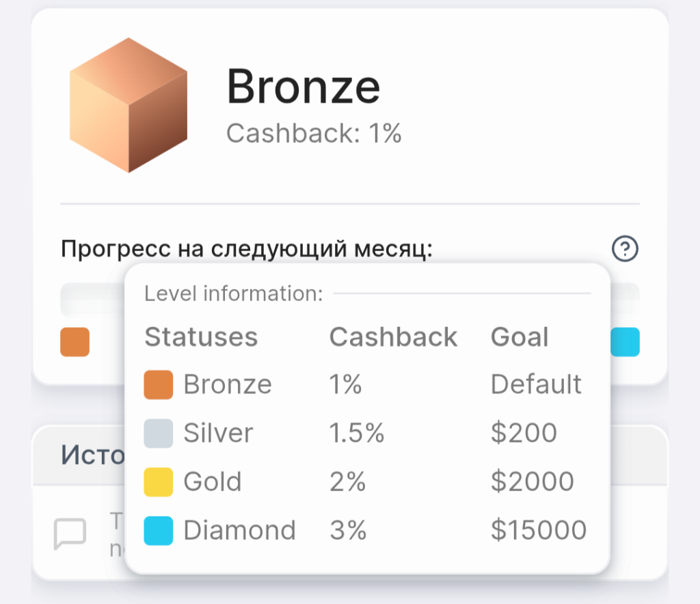Click the yellow Gold swatch in popup

(x=159, y=482)
